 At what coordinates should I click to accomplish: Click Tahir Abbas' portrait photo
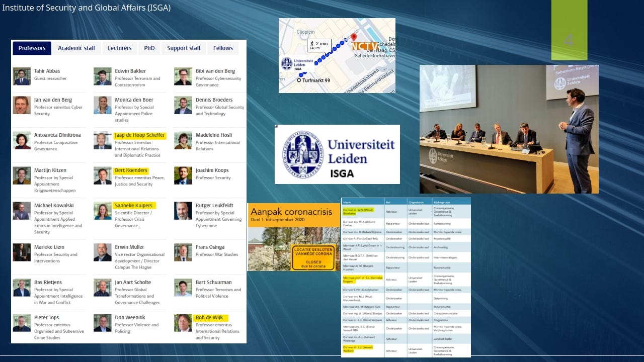coord(22,76)
